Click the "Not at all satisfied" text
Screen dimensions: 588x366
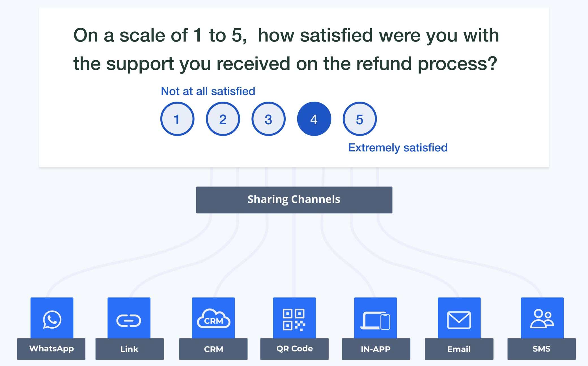point(208,91)
